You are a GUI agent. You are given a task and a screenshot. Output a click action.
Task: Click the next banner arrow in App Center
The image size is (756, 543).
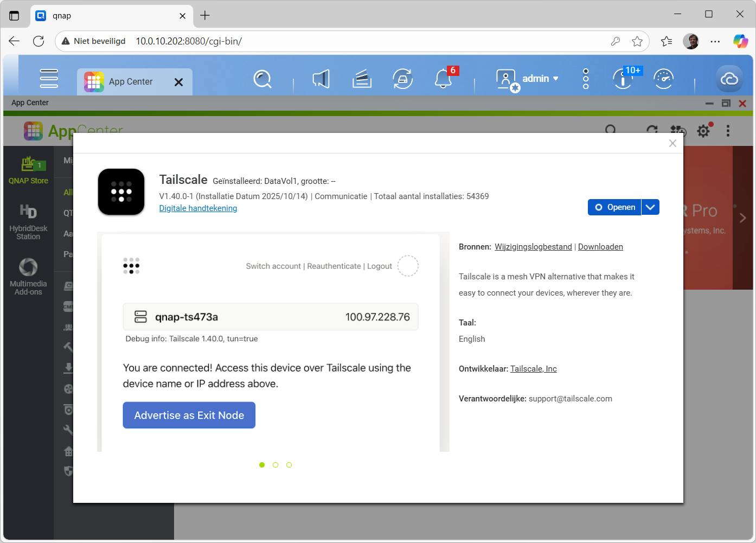click(x=743, y=218)
